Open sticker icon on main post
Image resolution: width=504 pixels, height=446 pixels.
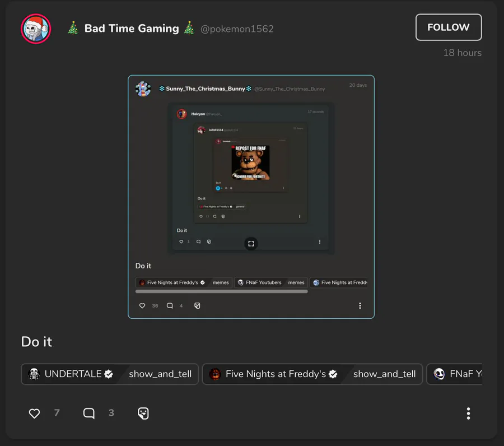[x=143, y=413]
